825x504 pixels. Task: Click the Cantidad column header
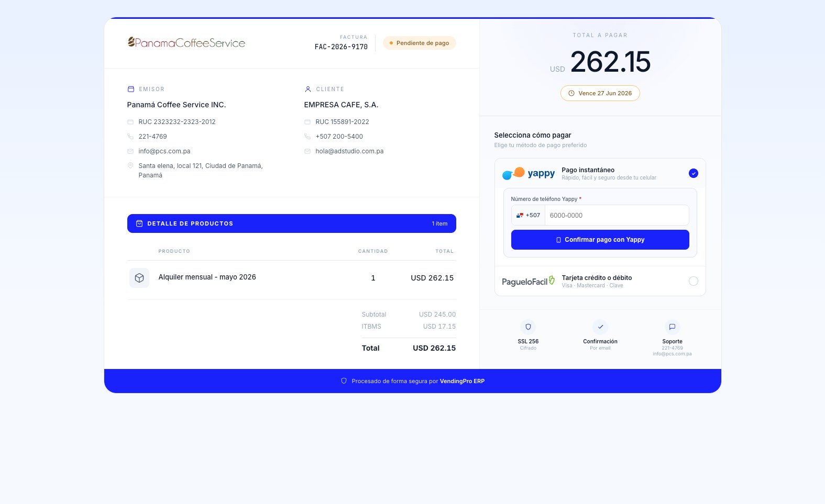click(x=373, y=251)
